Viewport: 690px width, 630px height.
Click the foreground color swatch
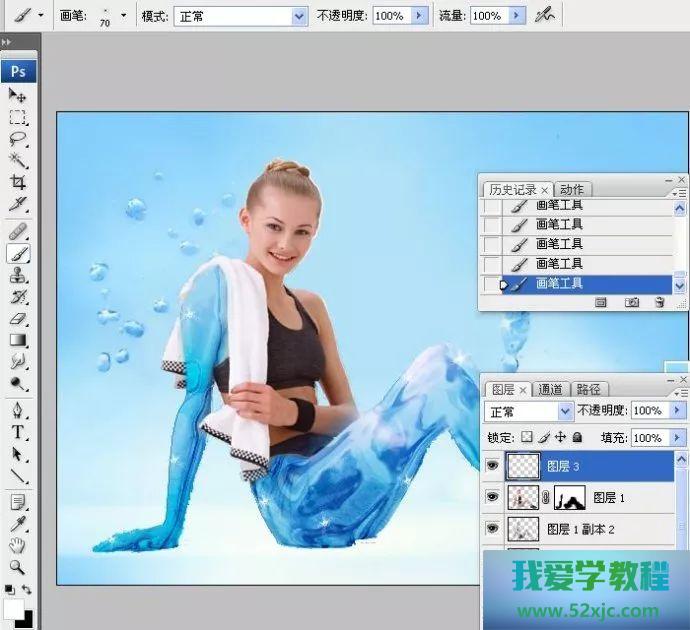[13, 609]
